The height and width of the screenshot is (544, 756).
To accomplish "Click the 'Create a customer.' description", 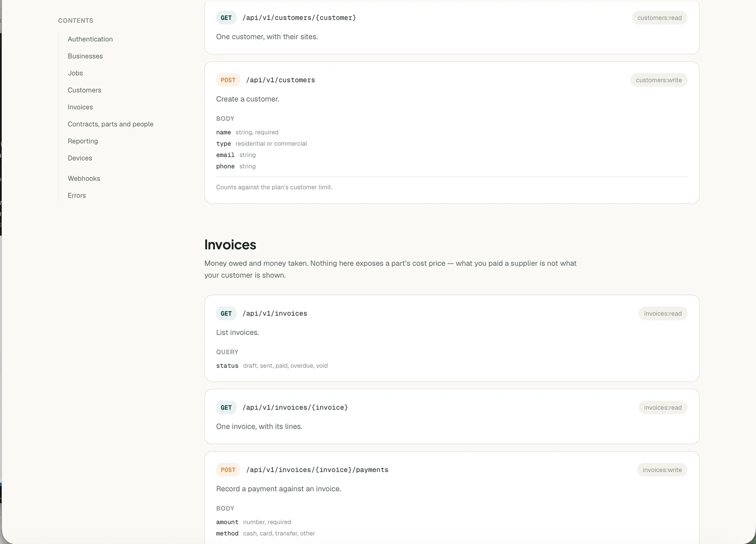I will 248,99.
